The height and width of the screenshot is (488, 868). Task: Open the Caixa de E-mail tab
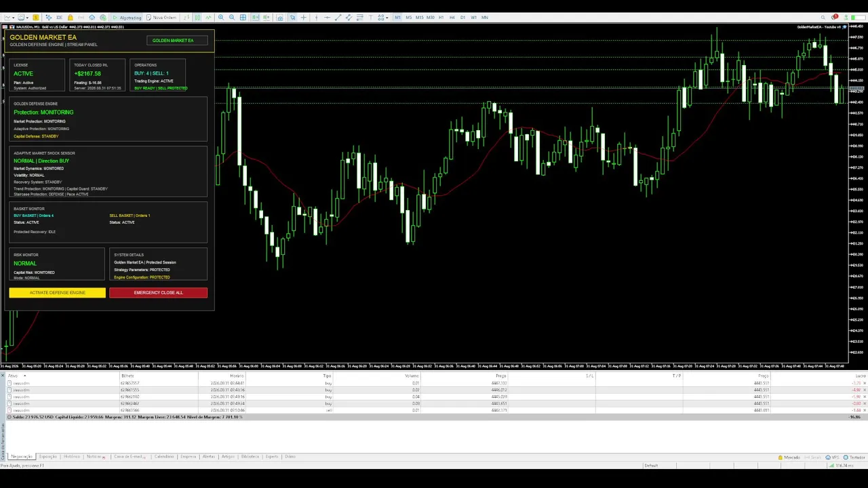[129, 456]
